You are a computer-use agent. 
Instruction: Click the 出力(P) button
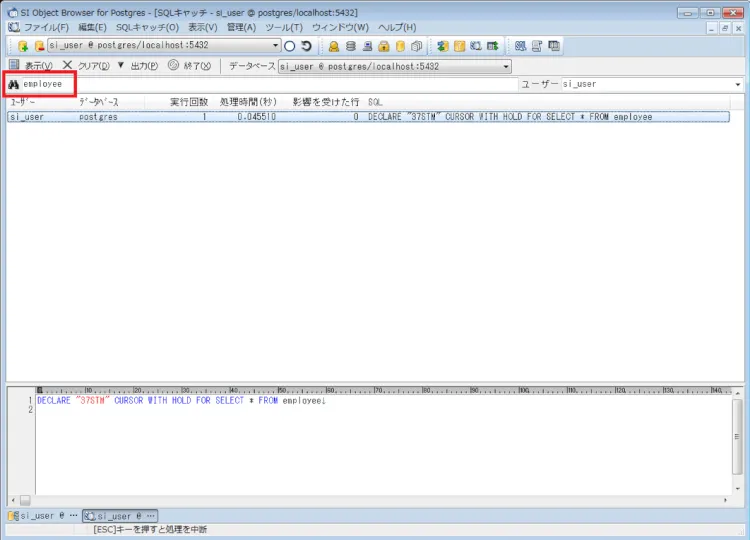pos(144,66)
